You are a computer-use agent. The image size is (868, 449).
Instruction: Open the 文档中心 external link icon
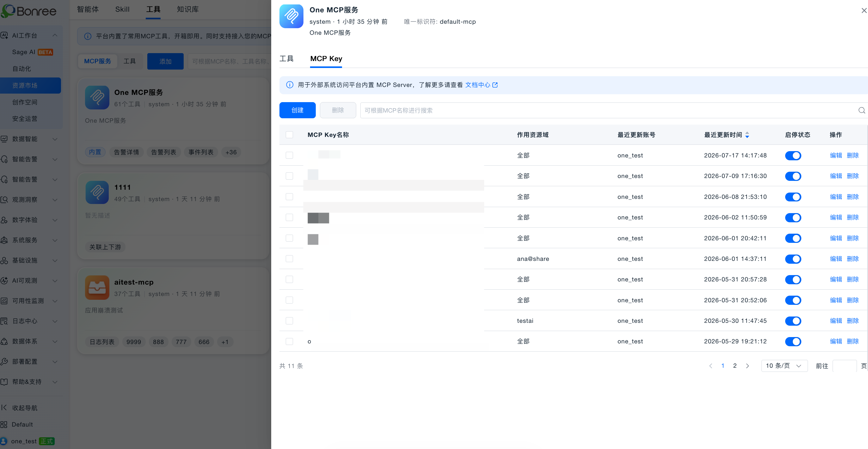tap(495, 85)
